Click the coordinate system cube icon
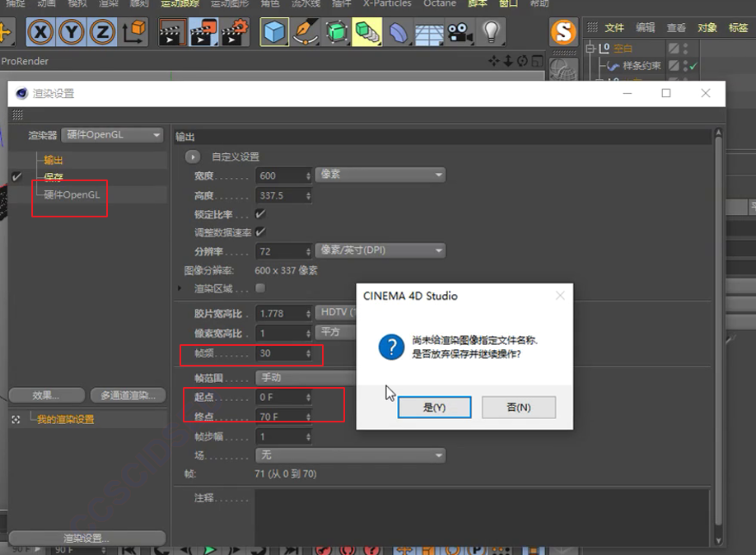 click(134, 32)
